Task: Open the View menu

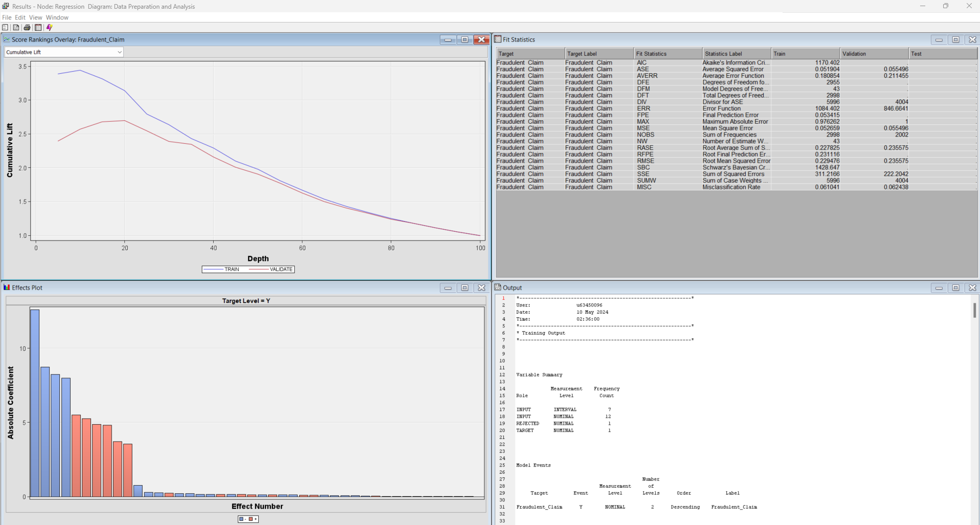Action: coord(35,17)
